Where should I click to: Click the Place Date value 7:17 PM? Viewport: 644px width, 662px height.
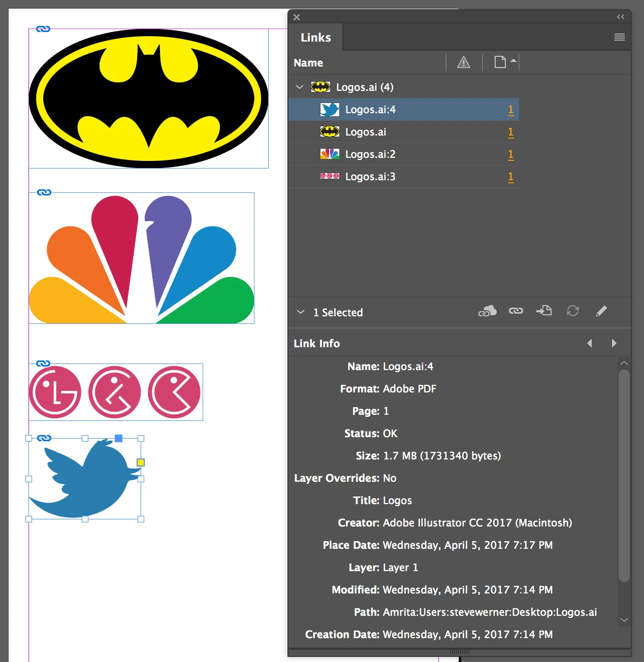coord(468,545)
